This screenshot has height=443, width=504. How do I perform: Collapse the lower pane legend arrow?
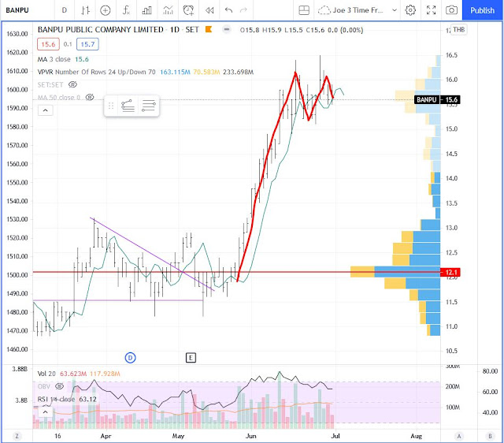[46, 412]
